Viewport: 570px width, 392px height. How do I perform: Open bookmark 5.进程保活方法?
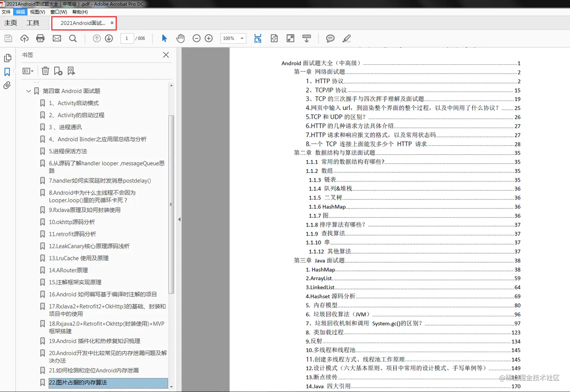coord(68,152)
